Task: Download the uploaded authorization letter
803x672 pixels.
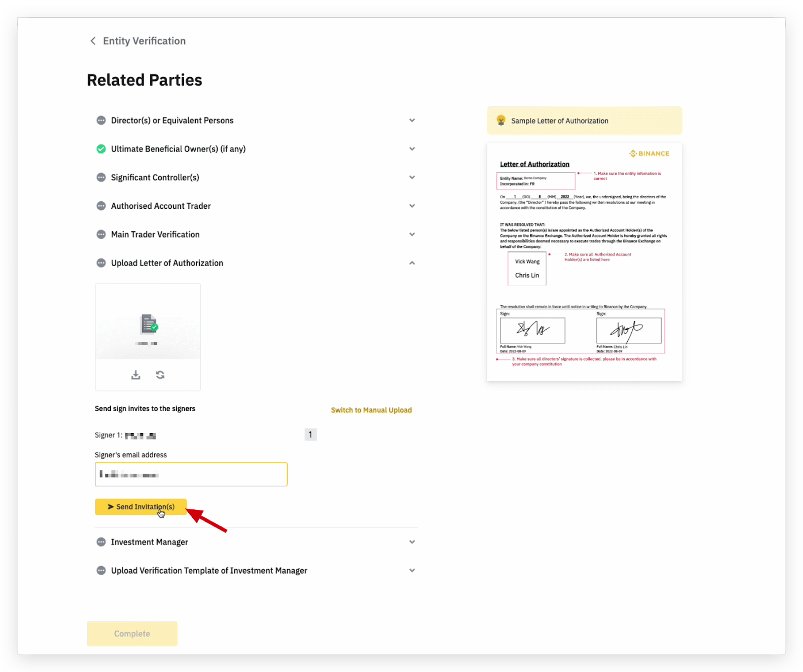Action: [136, 375]
